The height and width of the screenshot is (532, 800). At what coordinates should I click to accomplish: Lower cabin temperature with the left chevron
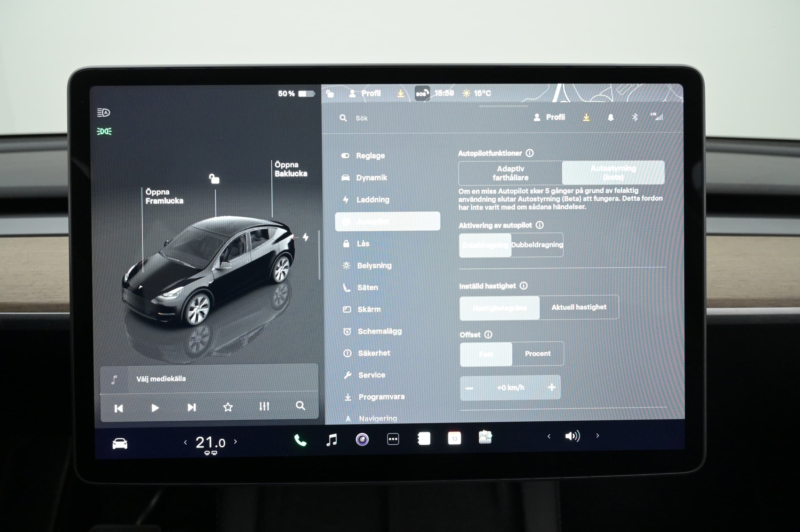tap(185, 442)
